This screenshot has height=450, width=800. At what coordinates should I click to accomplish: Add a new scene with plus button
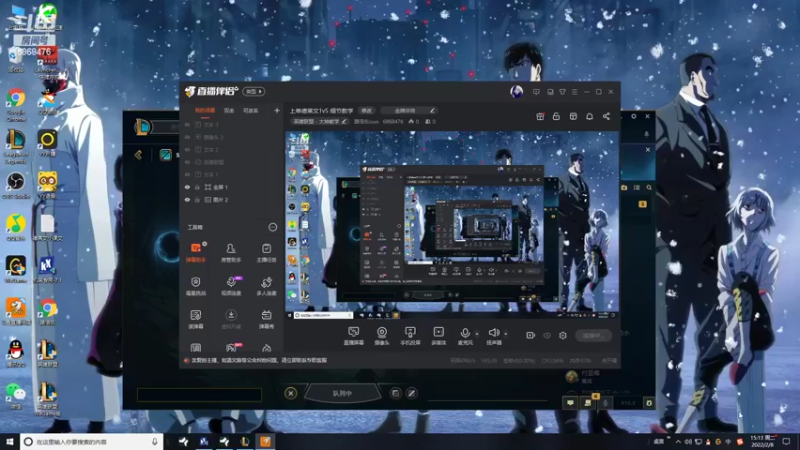tap(277, 110)
